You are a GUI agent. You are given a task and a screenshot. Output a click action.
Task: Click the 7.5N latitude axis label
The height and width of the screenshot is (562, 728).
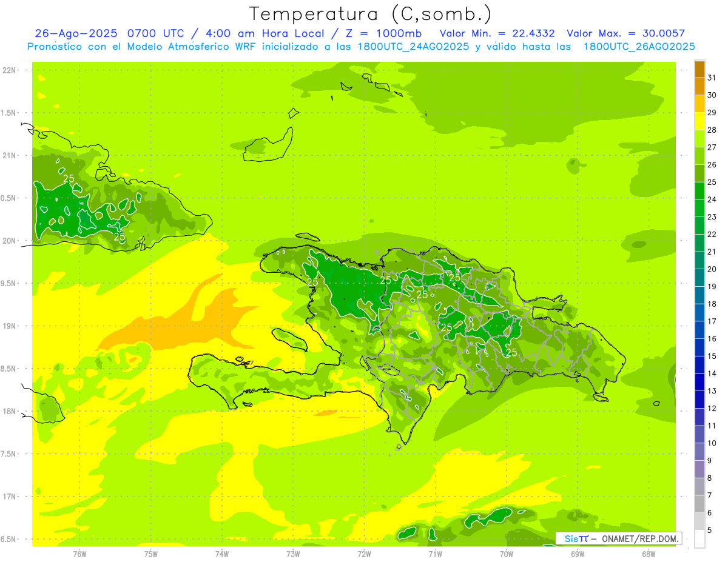pos(10,454)
